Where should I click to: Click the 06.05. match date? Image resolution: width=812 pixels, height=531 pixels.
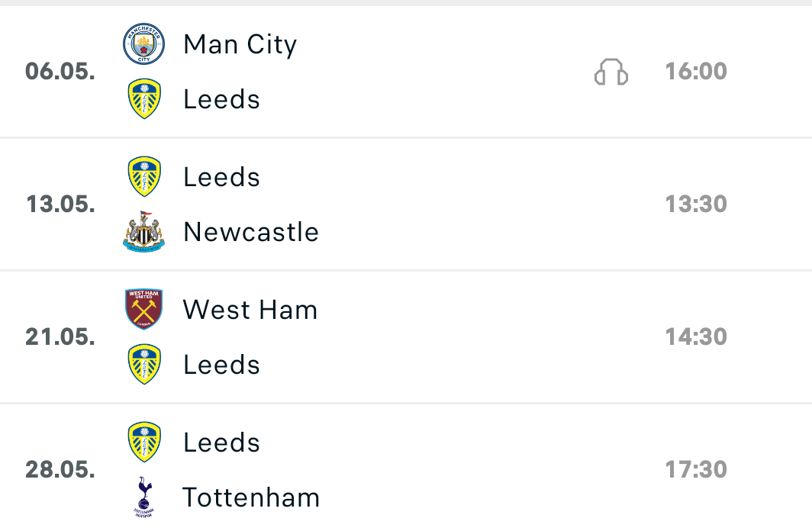pos(60,72)
